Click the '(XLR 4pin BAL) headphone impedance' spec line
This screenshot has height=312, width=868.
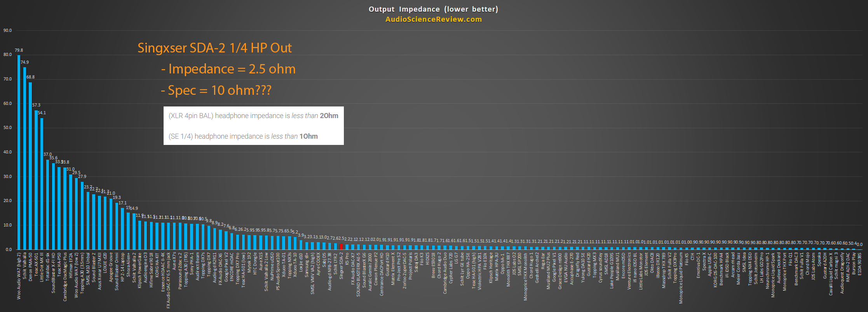(253, 116)
